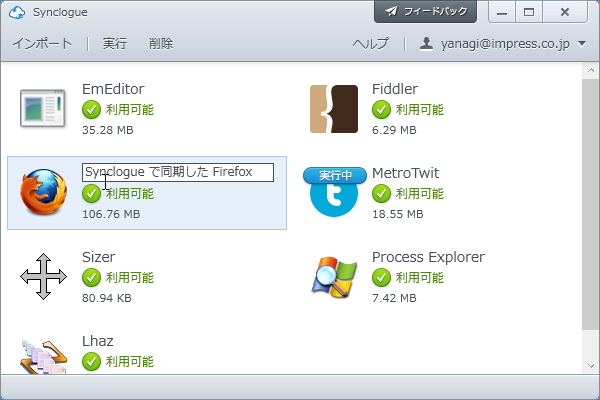Screen dimensions: 600x400
Task: Click the Firefox name edit field
Action: (178, 172)
